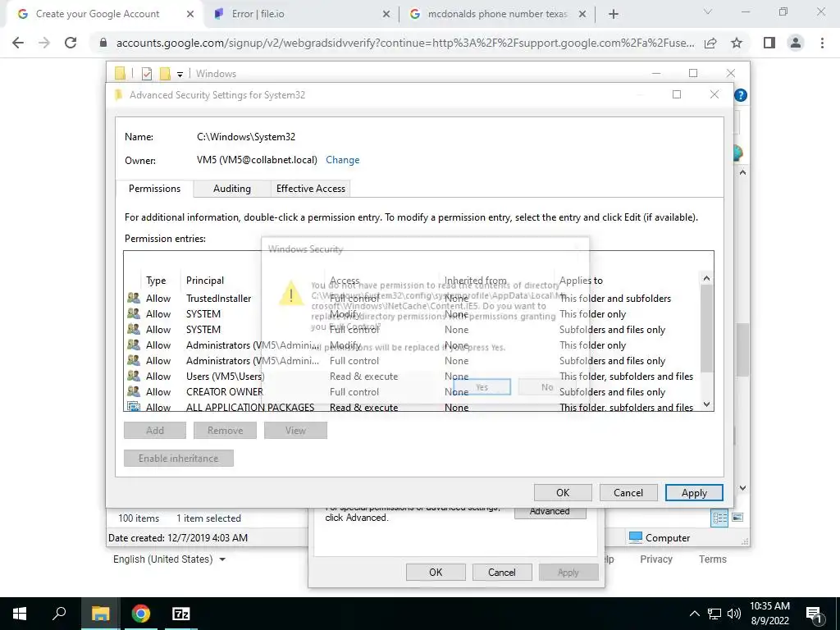The height and width of the screenshot is (630, 840).
Task: Click Cancel in Advanced Security Settings
Action: pyautogui.click(x=628, y=493)
